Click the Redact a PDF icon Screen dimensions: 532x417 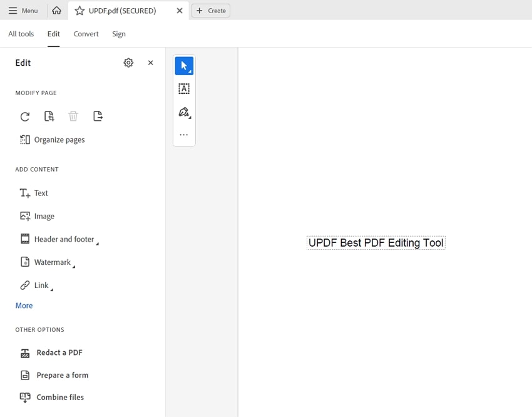pyautogui.click(x=25, y=353)
